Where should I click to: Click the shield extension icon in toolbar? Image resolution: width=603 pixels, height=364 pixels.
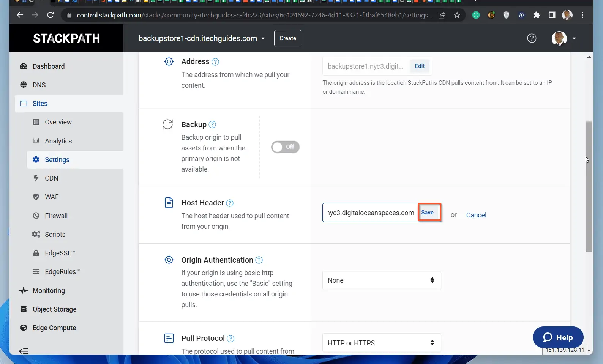click(506, 15)
